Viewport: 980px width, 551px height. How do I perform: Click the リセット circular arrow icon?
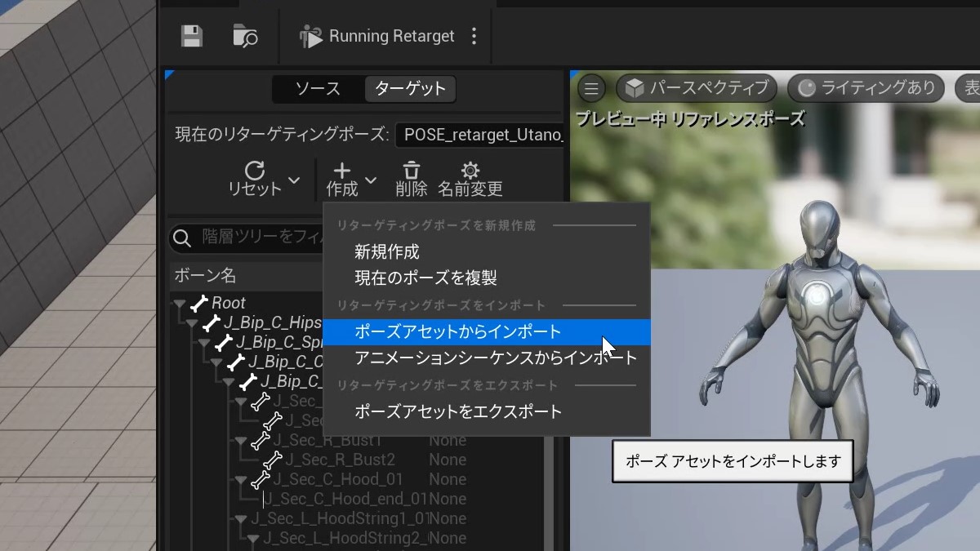[255, 170]
